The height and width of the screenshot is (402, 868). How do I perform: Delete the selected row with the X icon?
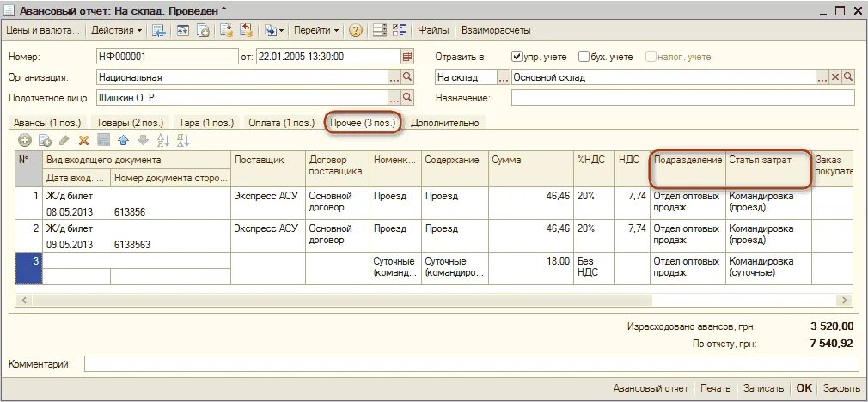tap(83, 141)
